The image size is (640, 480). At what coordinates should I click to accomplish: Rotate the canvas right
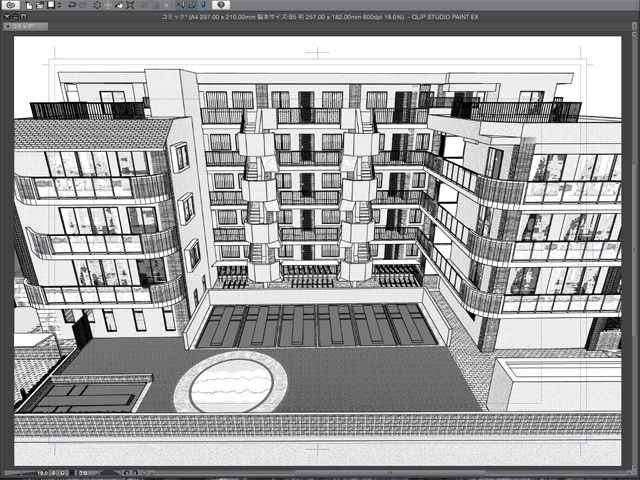tap(136, 473)
